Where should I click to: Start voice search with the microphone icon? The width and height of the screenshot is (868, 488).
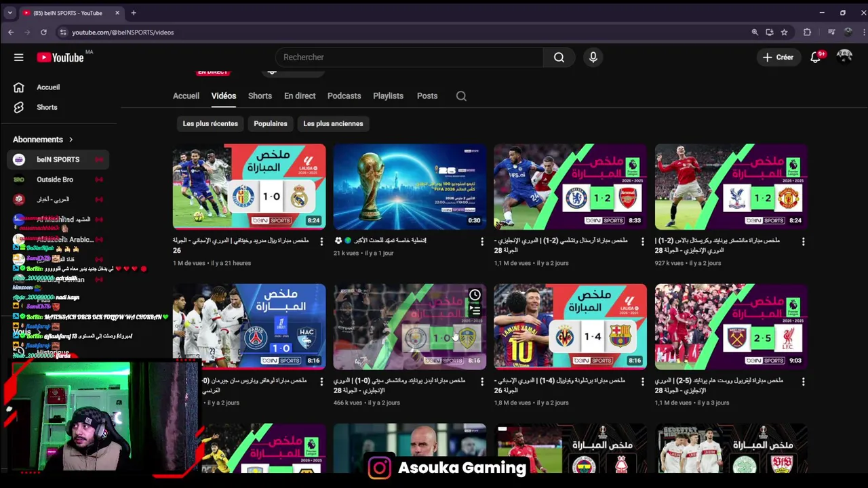pos(593,58)
